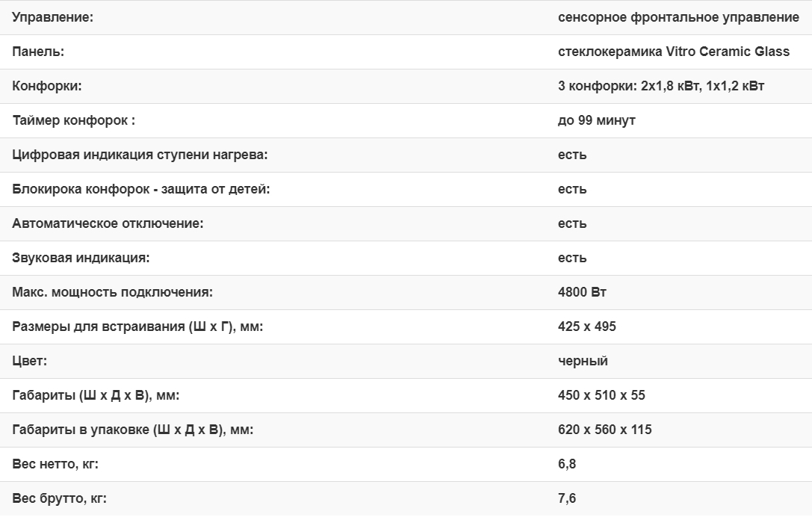
Task: Click "стеклокерамика Vitro Ceramic Glass" value
Action: (x=674, y=52)
